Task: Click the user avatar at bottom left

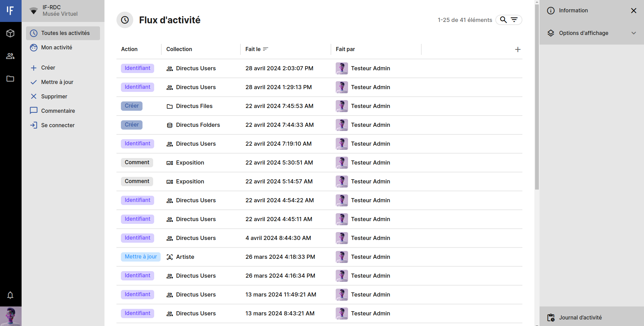Action: (x=11, y=316)
